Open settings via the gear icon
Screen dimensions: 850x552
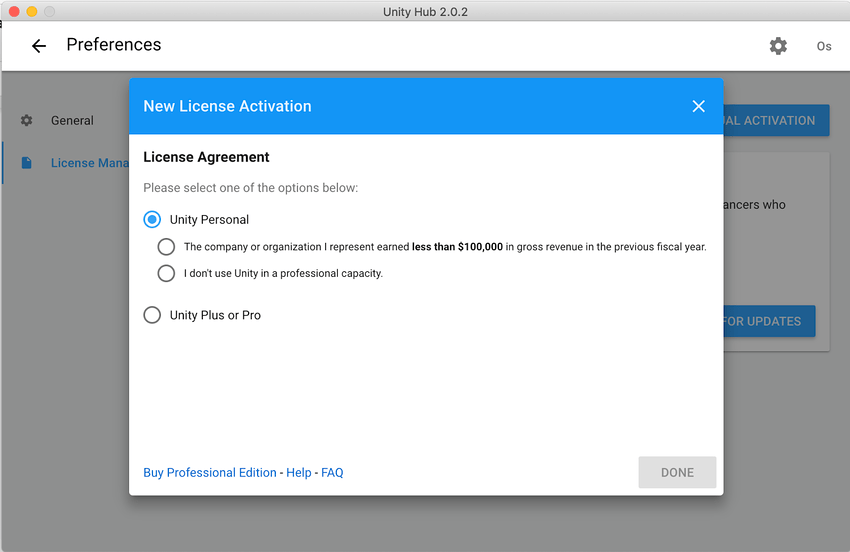coord(778,46)
